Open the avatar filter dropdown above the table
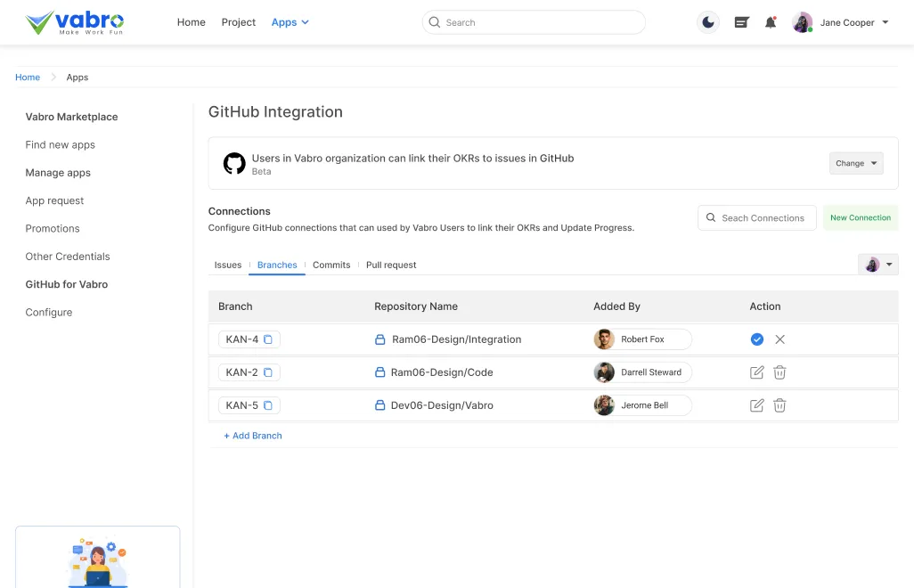Viewport: 914px width, 588px height. pos(878,265)
